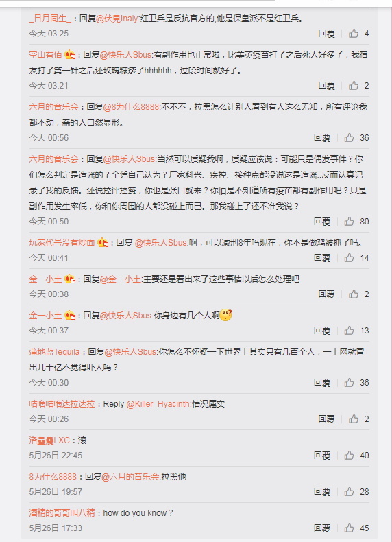Like the comment with 80 likes
Screen dimensions: 392x542
coord(349,222)
